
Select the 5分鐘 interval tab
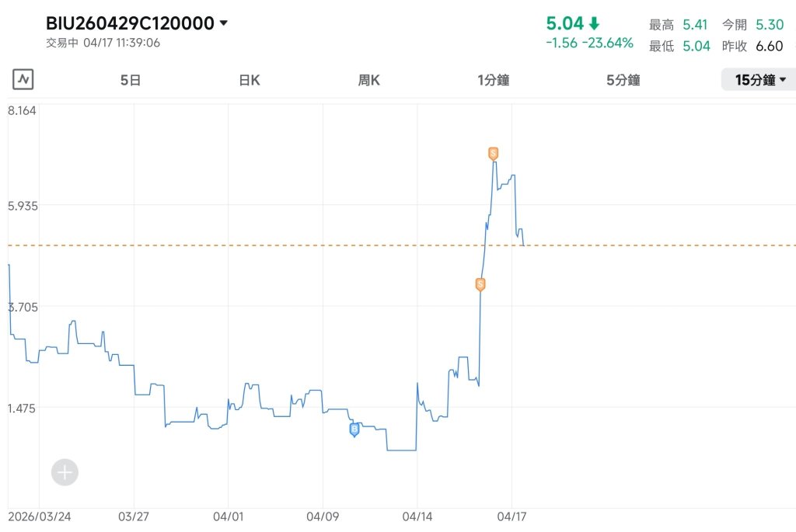pyautogui.click(x=623, y=80)
